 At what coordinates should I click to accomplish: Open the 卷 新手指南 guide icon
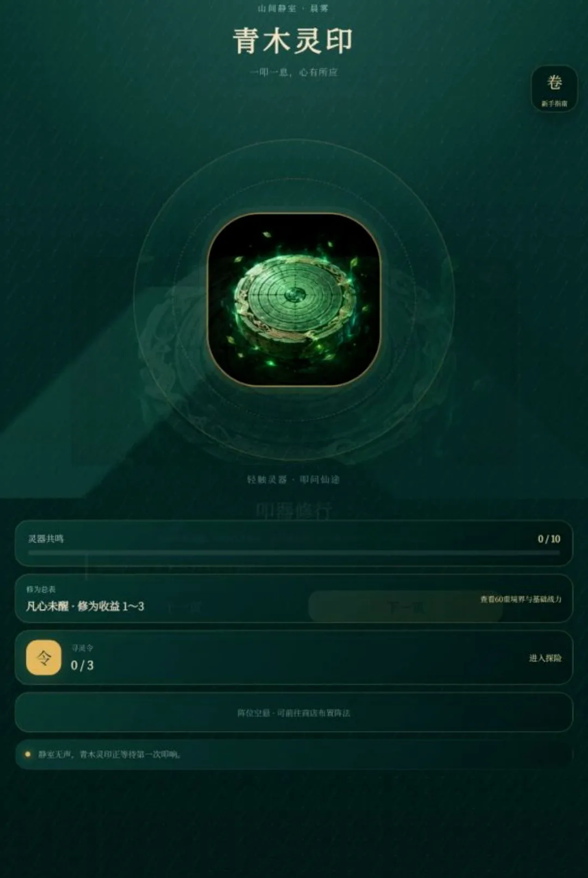click(x=554, y=89)
